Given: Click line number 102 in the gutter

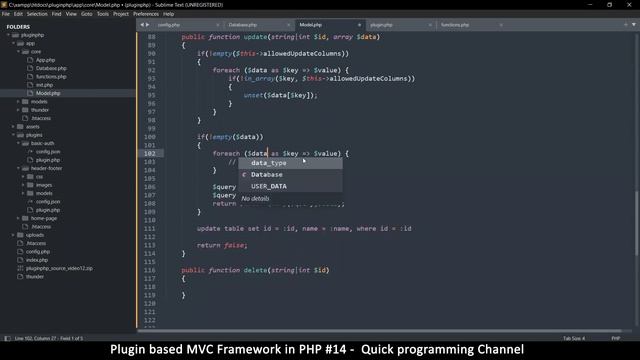Looking at the screenshot, I should click(x=150, y=153).
